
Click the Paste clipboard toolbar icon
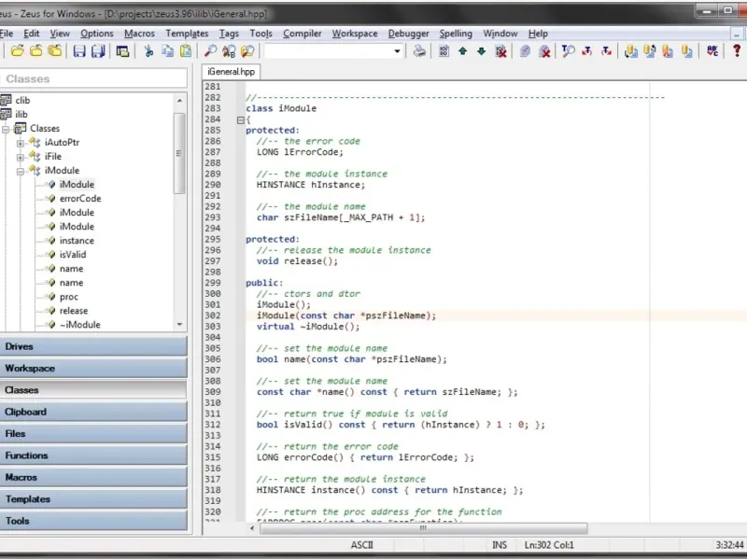[x=184, y=51]
